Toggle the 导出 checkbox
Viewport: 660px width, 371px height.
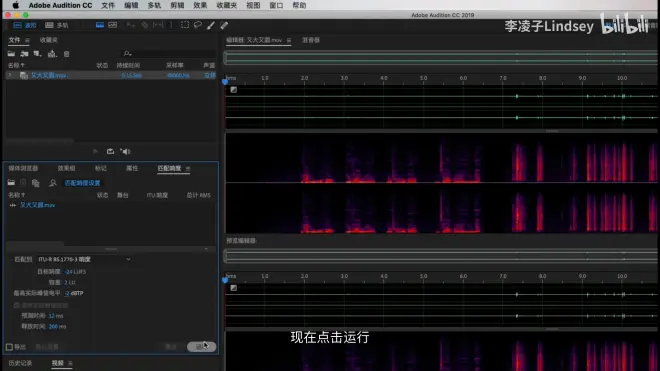click(x=9, y=347)
